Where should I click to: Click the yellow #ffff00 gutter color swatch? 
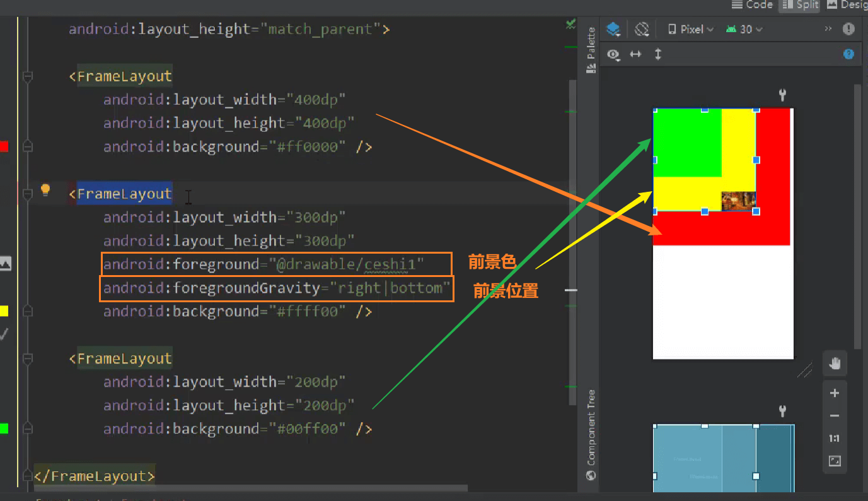[4, 311]
